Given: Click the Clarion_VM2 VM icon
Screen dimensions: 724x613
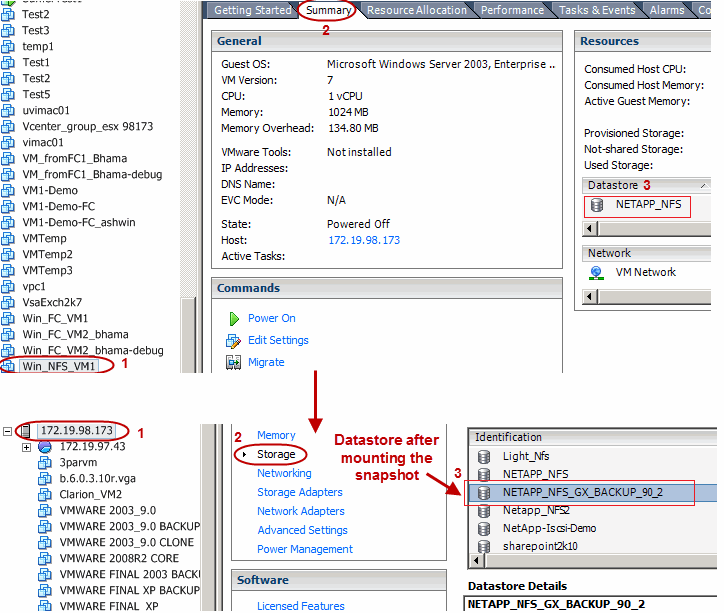Looking at the screenshot, I should coord(44,495).
